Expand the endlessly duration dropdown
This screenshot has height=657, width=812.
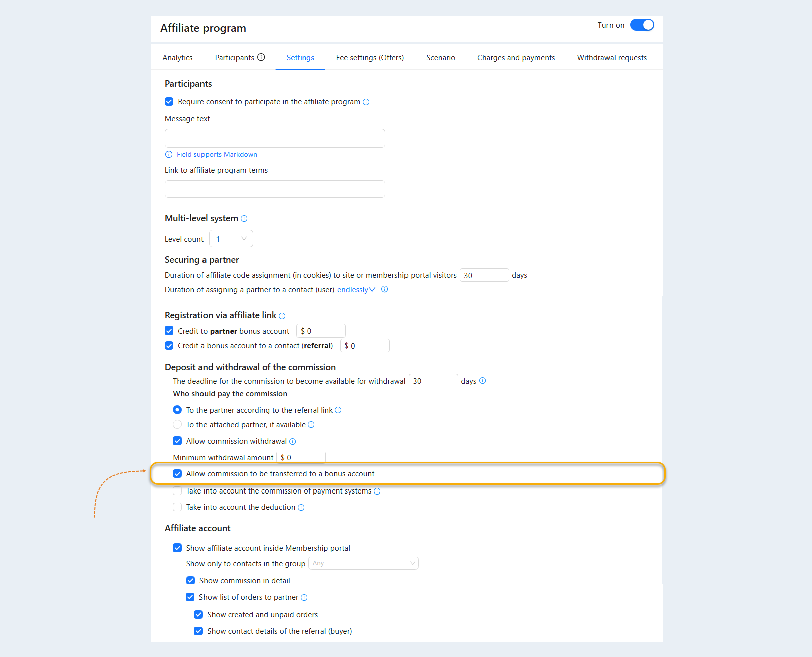coord(356,290)
